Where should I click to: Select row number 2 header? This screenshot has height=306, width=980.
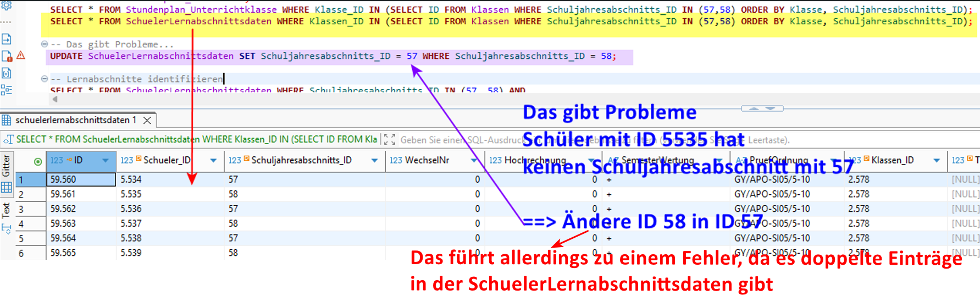[31, 194]
